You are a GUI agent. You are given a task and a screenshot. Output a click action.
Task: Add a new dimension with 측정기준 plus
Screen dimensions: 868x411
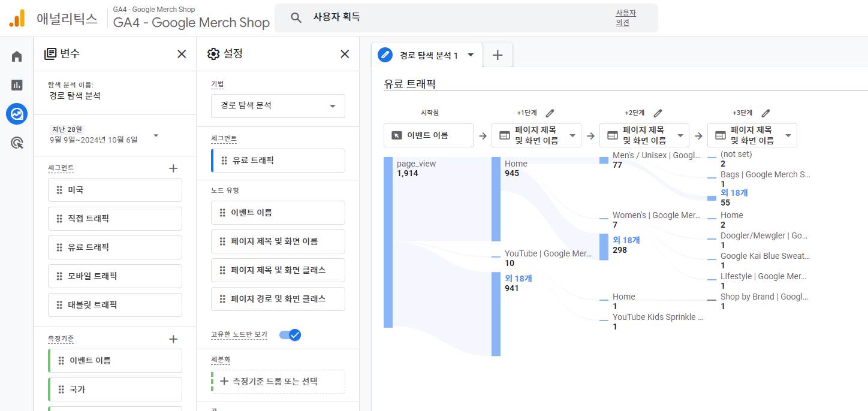(x=173, y=339)
